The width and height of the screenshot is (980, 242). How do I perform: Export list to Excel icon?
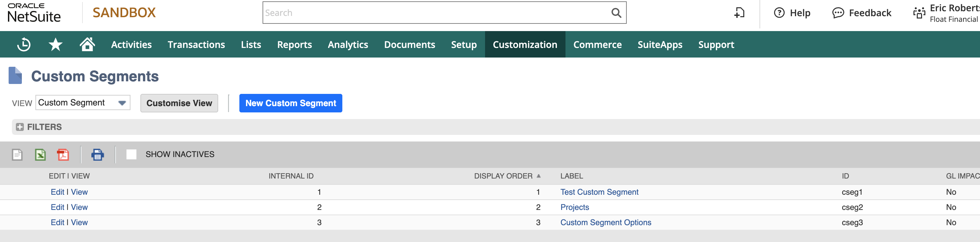[x=40, y=155]
